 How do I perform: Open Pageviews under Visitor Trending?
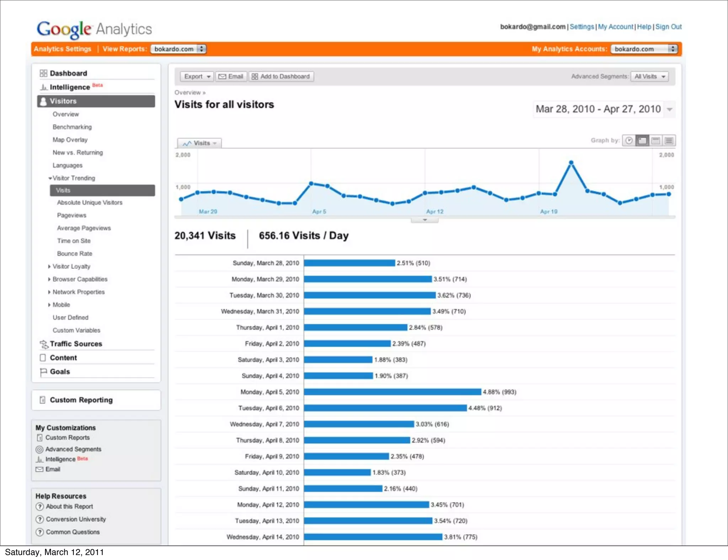[71, 215]
